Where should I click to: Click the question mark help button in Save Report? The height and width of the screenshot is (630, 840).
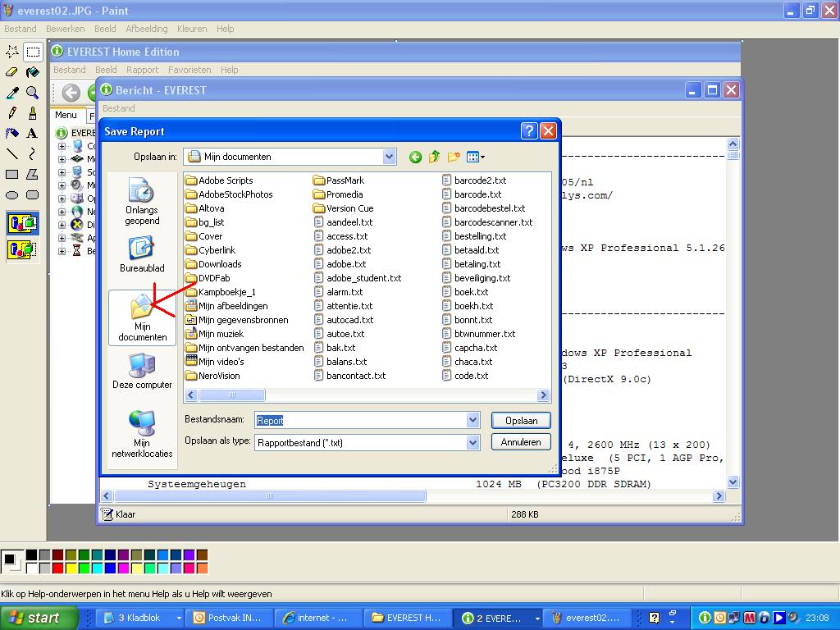[x=529, y=131]
